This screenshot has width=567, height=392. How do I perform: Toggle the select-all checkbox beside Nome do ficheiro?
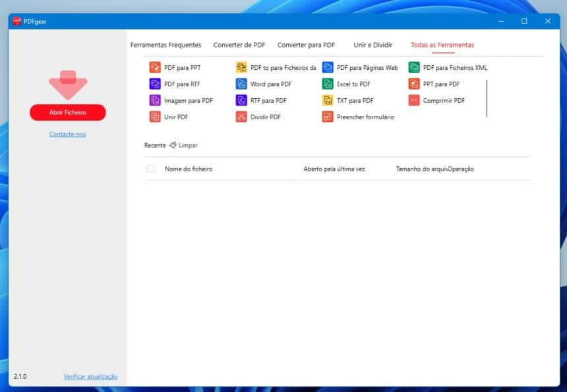point(151,169)
